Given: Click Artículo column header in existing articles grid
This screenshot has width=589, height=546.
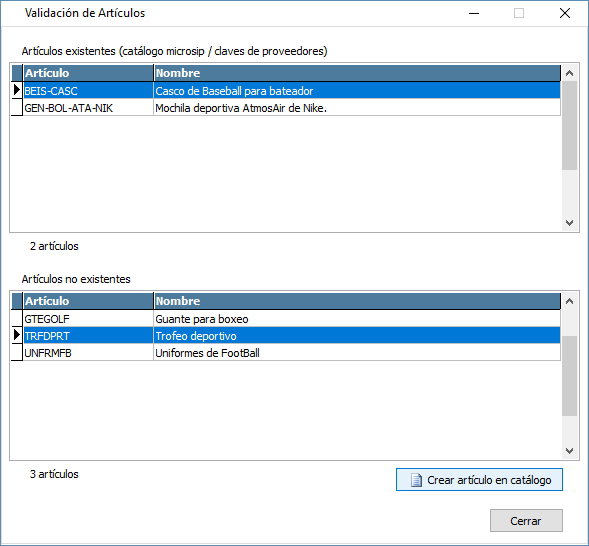Looking at the screenshot, I should click(x=88, y=73).
